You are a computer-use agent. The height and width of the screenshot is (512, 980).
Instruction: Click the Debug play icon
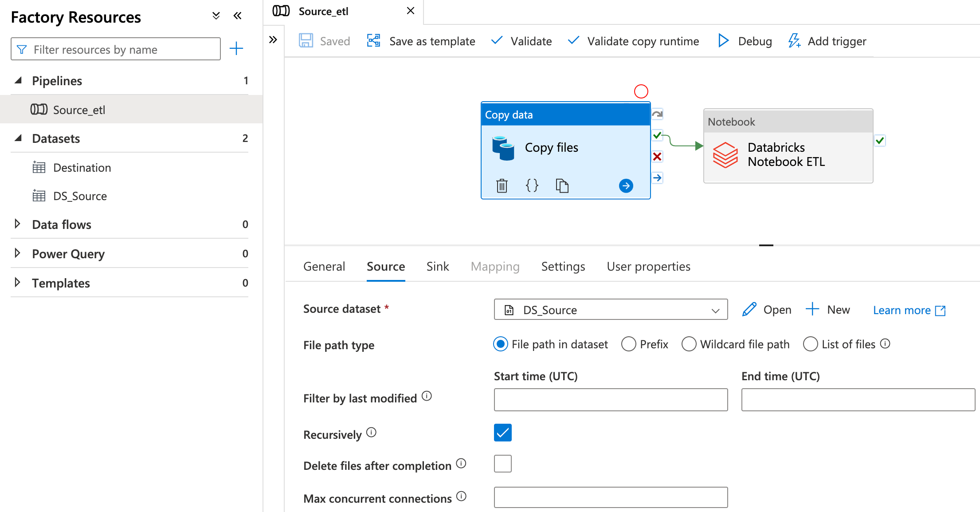click(x=723, y=41)
